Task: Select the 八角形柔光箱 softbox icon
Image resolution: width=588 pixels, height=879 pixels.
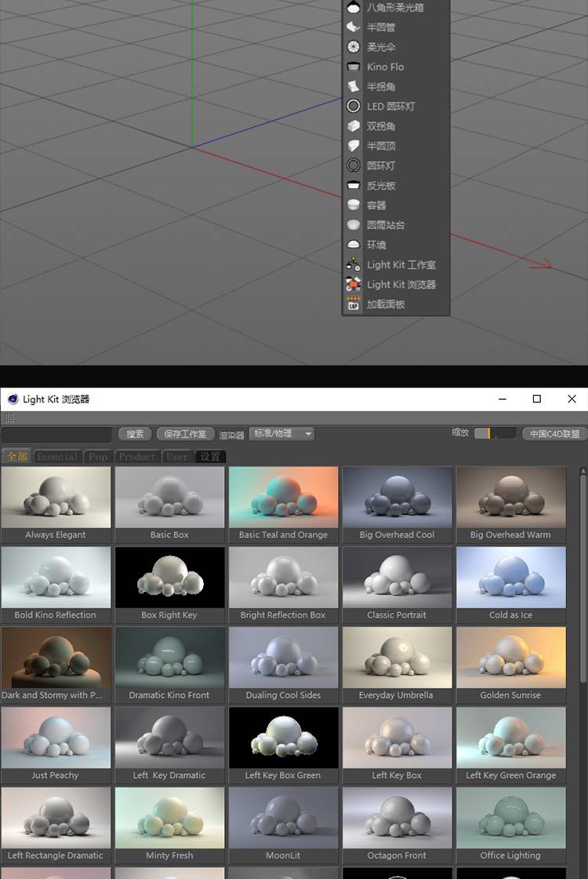Action: pos(353,7)
